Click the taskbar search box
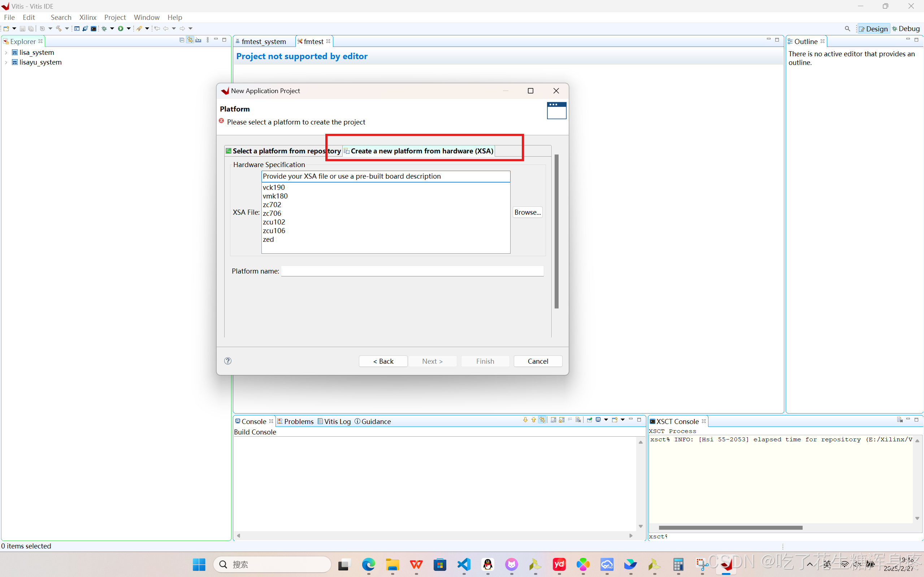Screen dimensions: 924x577 point(272,564)
